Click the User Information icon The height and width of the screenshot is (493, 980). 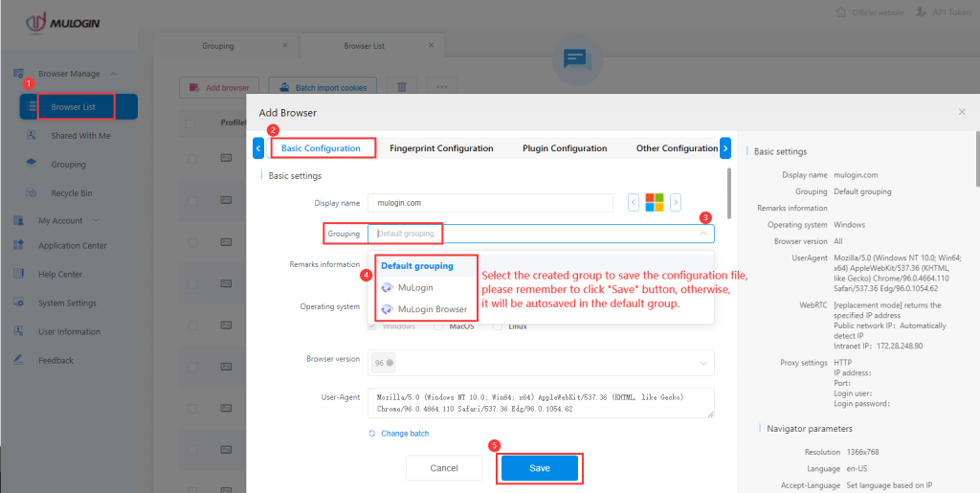pos(19,331)
